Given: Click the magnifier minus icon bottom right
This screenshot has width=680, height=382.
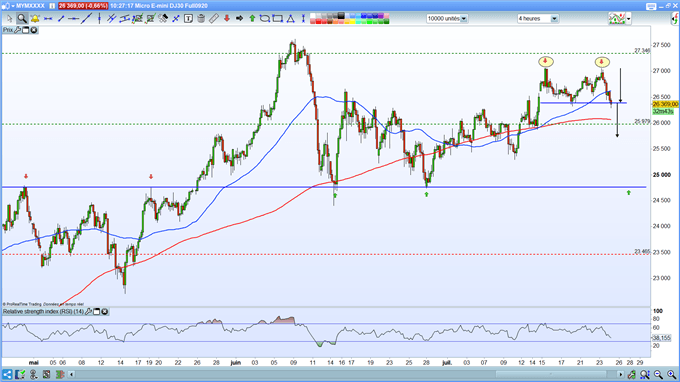Looking at the screenshot, I should [658, 374].
